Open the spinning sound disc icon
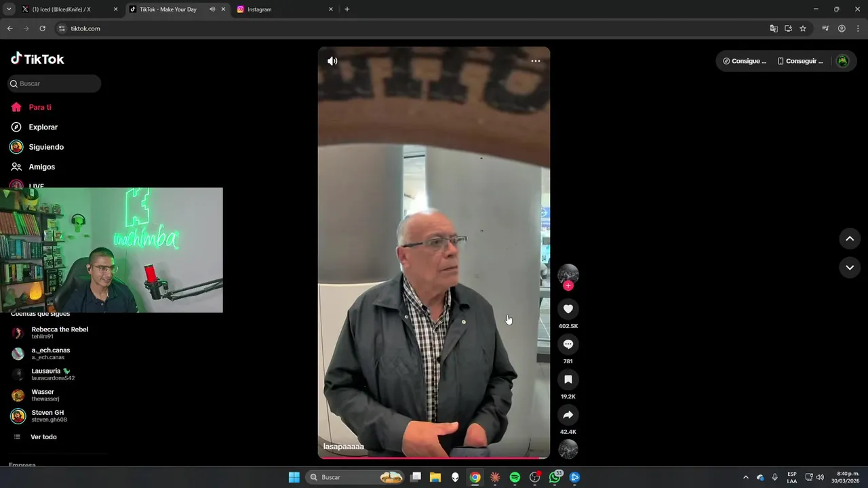The height and width of the screenshot is (488, 868). [x=568, y=449]
